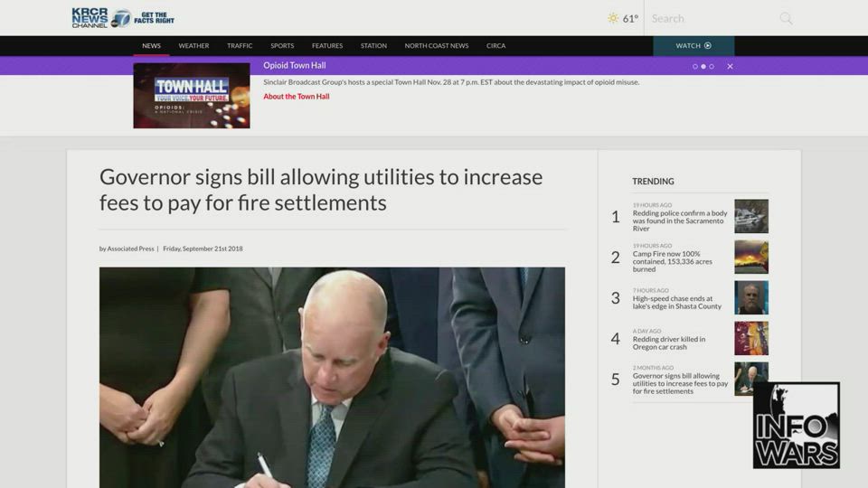
Task: Select the first banner carousel dot
Action: 695,66
